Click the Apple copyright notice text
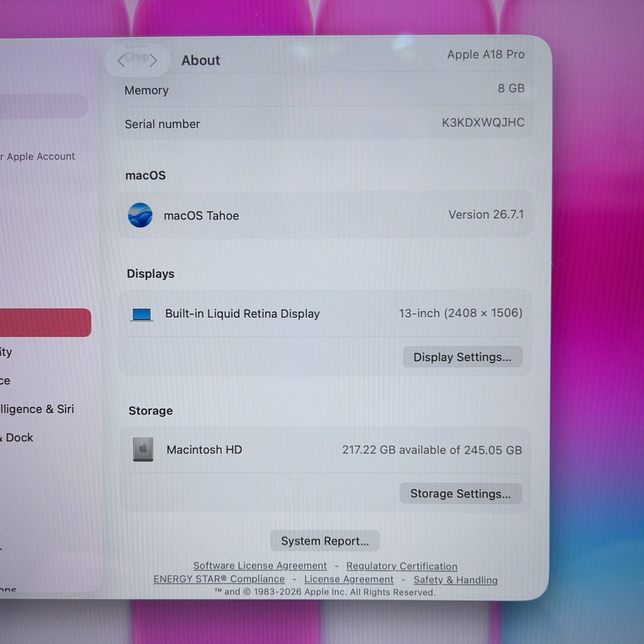This screenshot has width=644, height=644. tap(325, 592)
